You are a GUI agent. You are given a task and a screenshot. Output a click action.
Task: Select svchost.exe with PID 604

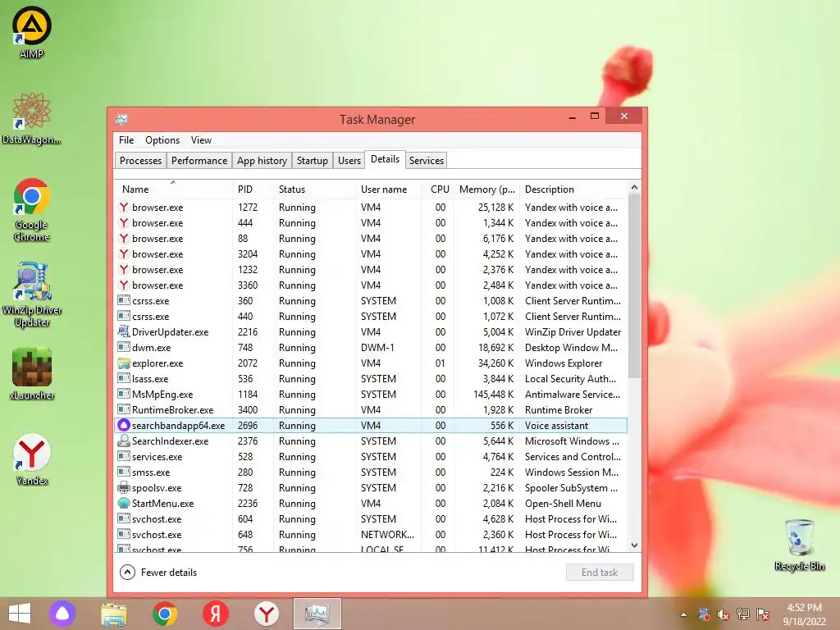point(371,518)
